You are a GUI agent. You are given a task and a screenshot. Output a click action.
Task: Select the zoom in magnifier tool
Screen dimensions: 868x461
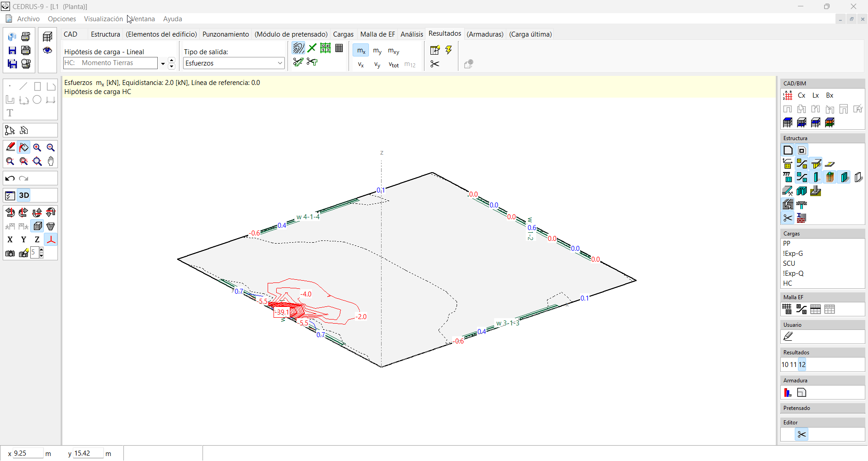37,148
